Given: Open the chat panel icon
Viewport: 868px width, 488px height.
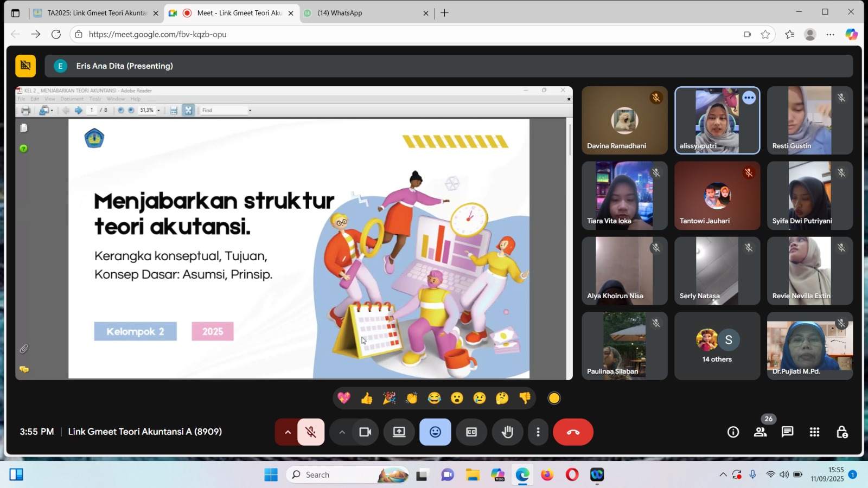Looking at the screenshot, I should point(787,432).
